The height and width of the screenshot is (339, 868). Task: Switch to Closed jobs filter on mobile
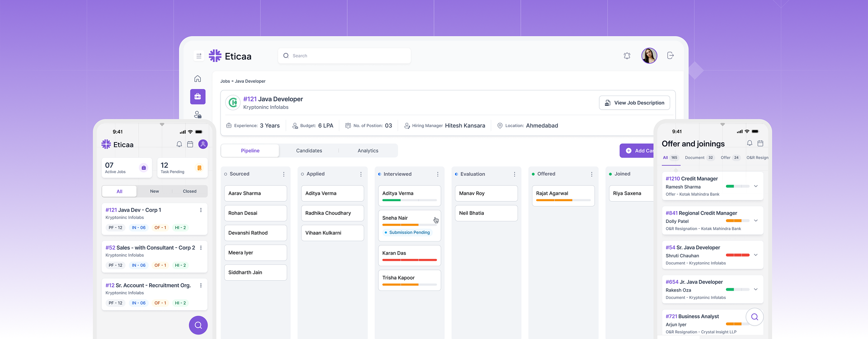(189, 191)
